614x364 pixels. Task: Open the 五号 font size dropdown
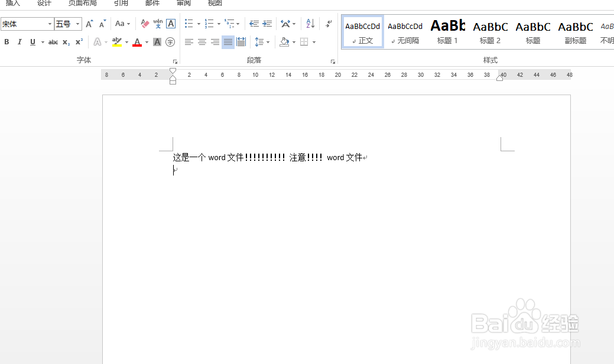(77, 24)
